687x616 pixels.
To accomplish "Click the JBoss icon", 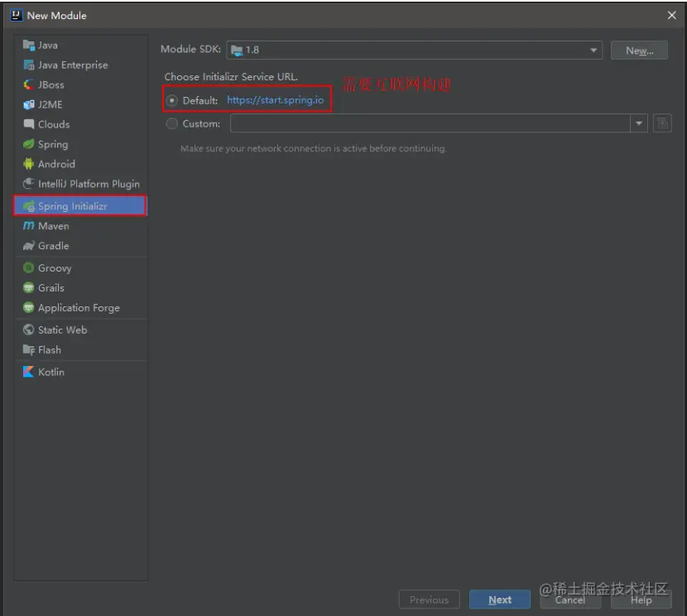I will click(28, 84).
